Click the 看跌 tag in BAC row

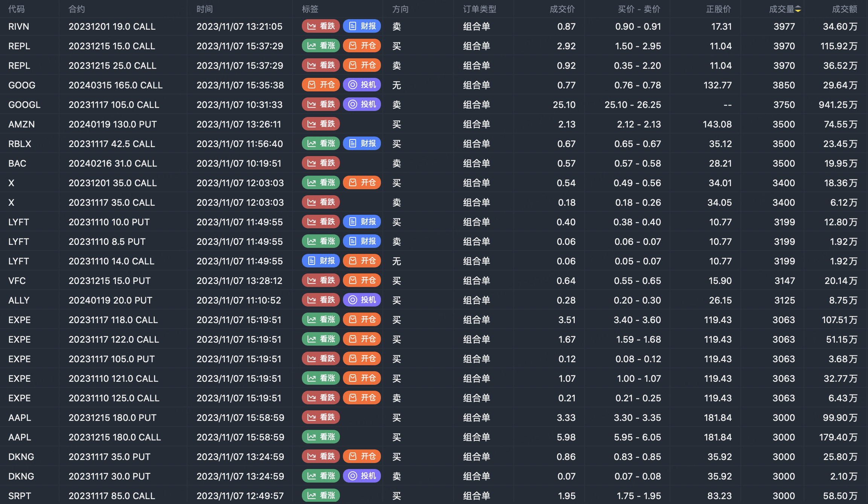click(x=321, y=163)
